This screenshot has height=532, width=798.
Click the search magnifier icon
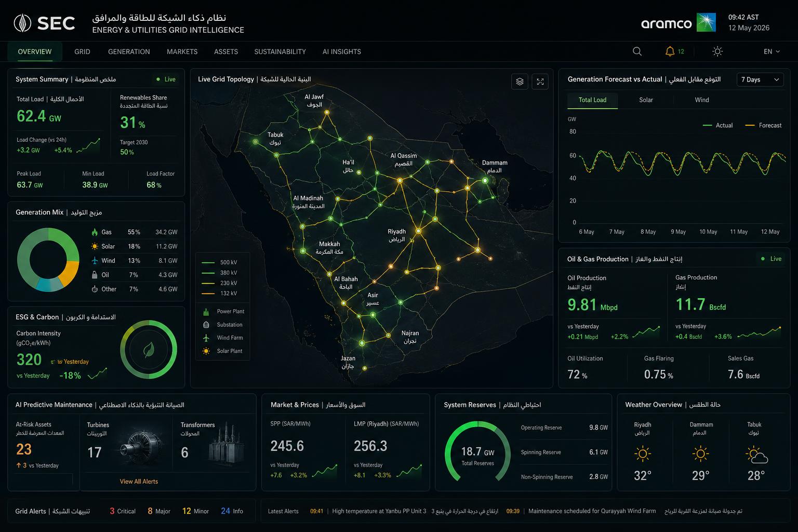(637, 51)
